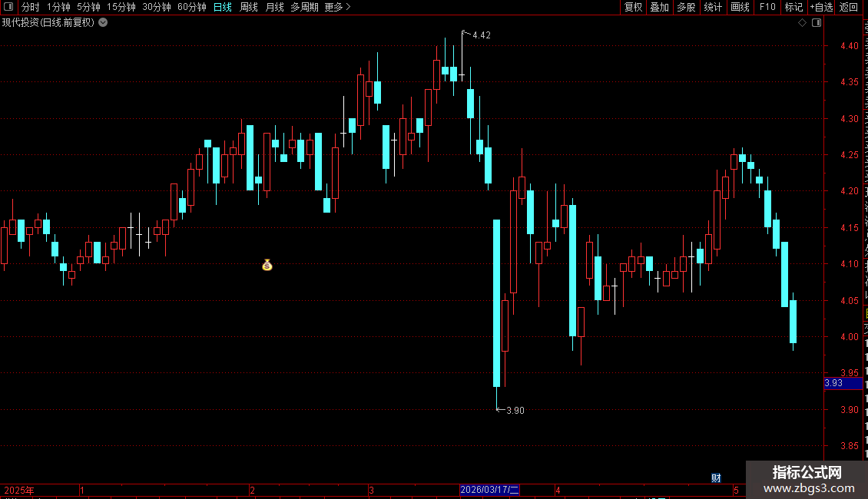Open the circular dropdown beside 现代投资 title
The height and width of the screenshot is (499, 868).
[103, 23]
